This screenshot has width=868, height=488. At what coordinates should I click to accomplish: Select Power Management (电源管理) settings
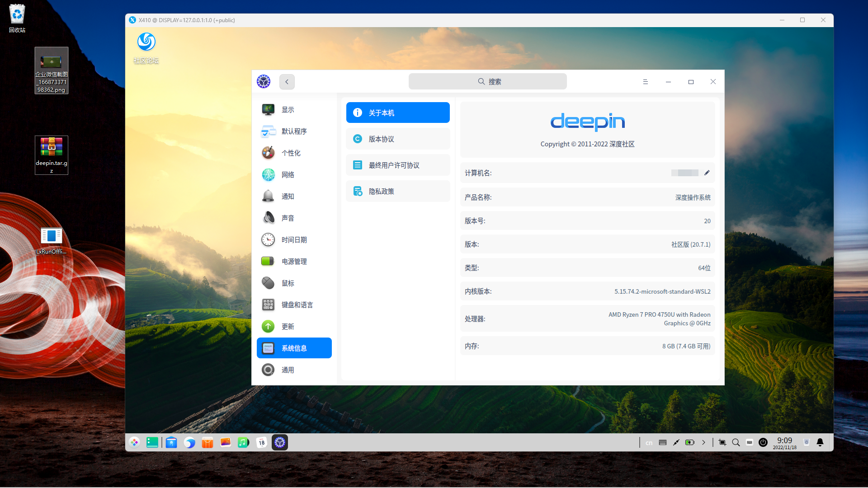point(294,261)
